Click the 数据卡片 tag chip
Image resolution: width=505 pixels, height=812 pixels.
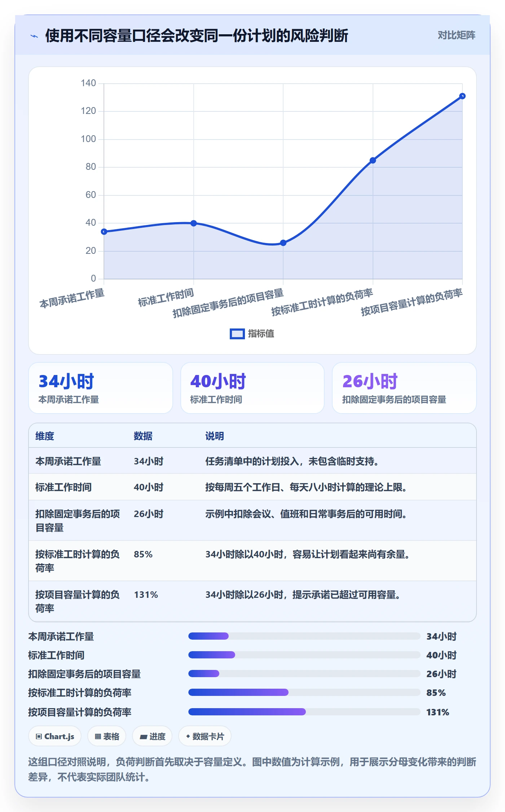tap(205, 736)
